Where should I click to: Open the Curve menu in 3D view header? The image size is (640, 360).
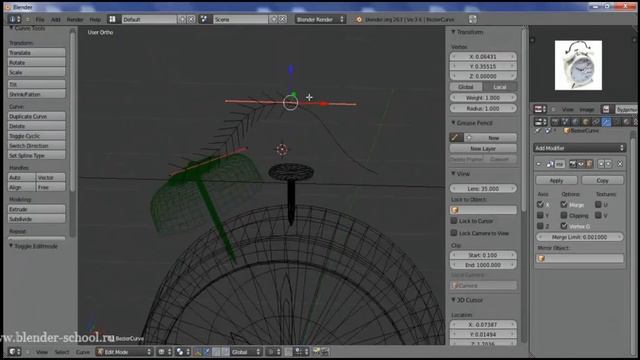(x=83, y=351)
